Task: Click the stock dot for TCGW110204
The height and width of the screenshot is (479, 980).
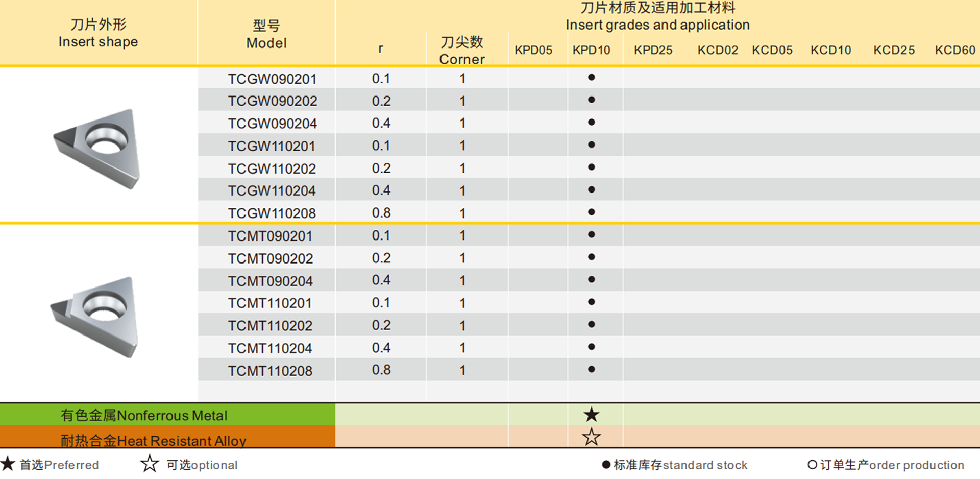Action: point(591,189)
